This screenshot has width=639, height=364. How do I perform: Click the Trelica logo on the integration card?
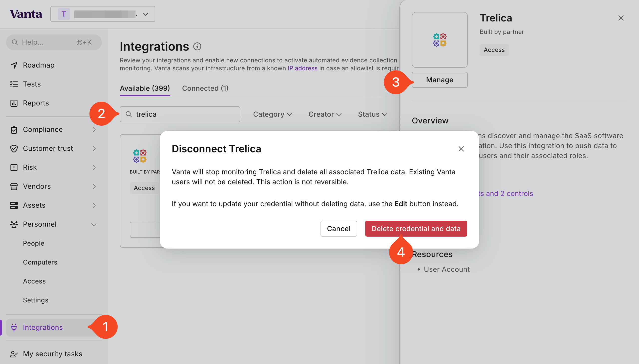[140, 156]
